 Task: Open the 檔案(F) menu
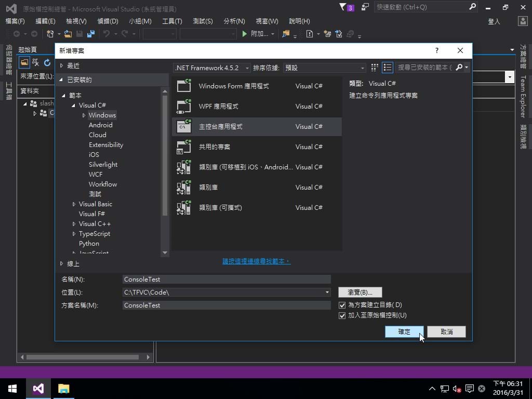pos(15,21)
